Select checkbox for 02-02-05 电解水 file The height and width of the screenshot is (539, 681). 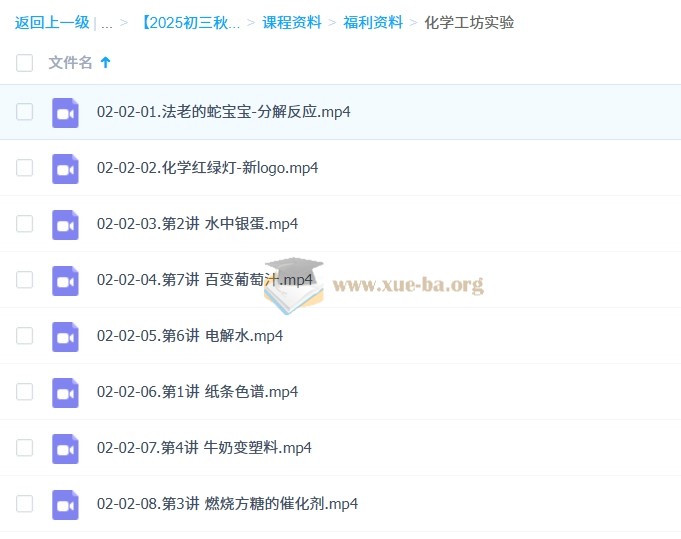coord(24,336)
